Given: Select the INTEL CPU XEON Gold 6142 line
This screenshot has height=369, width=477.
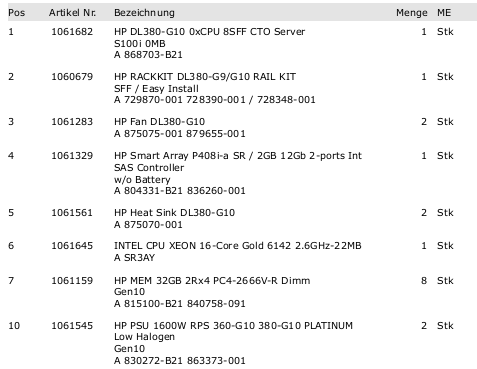Looking at the screenshot, I should 238,246.
